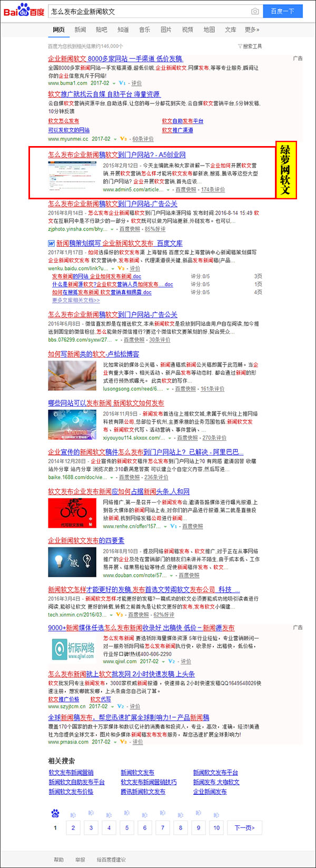Image resolution: width=316 pixels, height=868 pixels.
Task: Click the paw icon above page 1
Action: (55, 813)
